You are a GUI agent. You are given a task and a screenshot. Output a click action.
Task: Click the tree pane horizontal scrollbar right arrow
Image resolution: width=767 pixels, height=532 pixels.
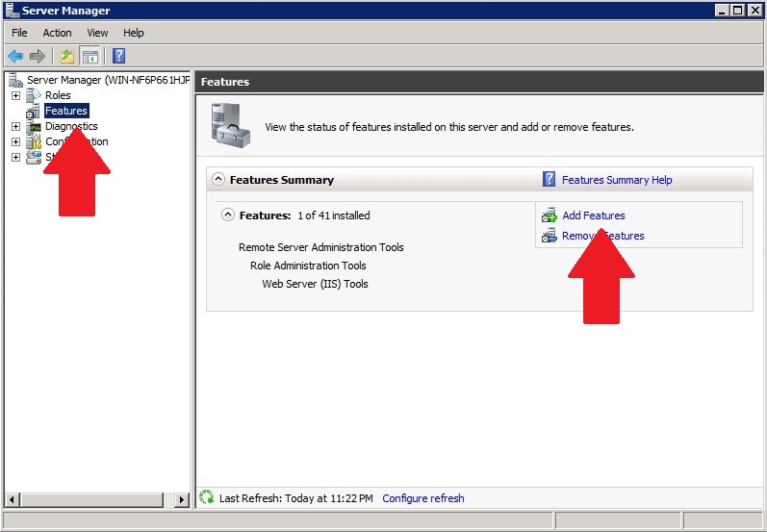pos(182,499)
